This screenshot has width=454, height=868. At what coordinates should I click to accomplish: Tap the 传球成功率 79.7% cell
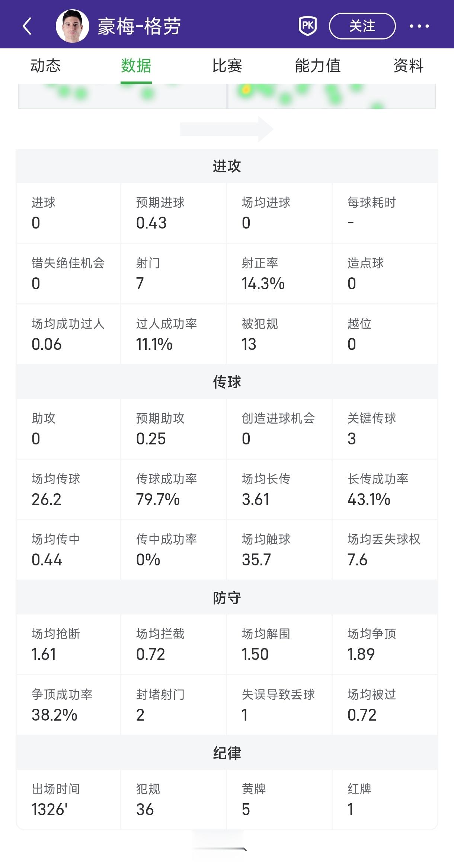coord(173,489)
